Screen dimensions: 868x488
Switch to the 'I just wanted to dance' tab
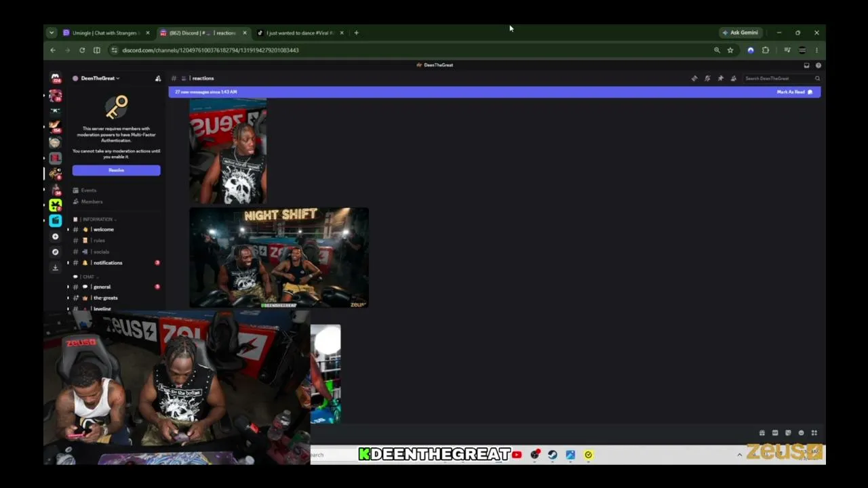coord(300,33)
